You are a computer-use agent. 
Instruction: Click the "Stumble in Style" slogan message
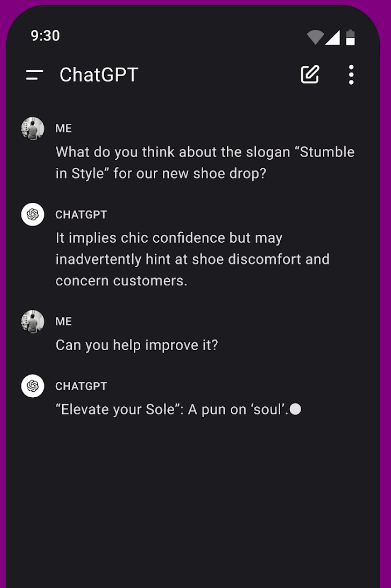[x=205, y=163]
